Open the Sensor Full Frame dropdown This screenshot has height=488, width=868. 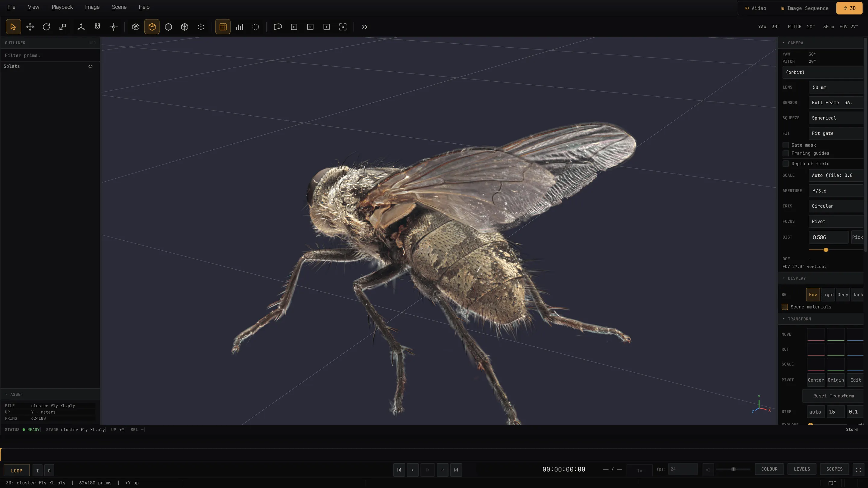836,103
